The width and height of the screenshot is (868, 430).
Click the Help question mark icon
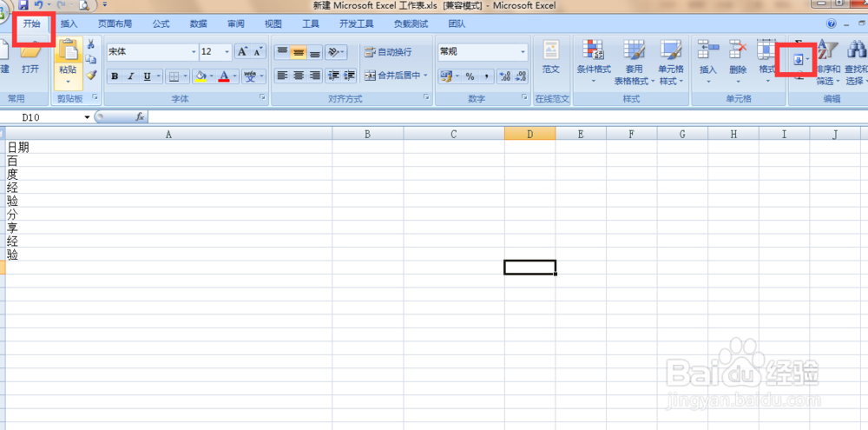(x=831, y=23)
